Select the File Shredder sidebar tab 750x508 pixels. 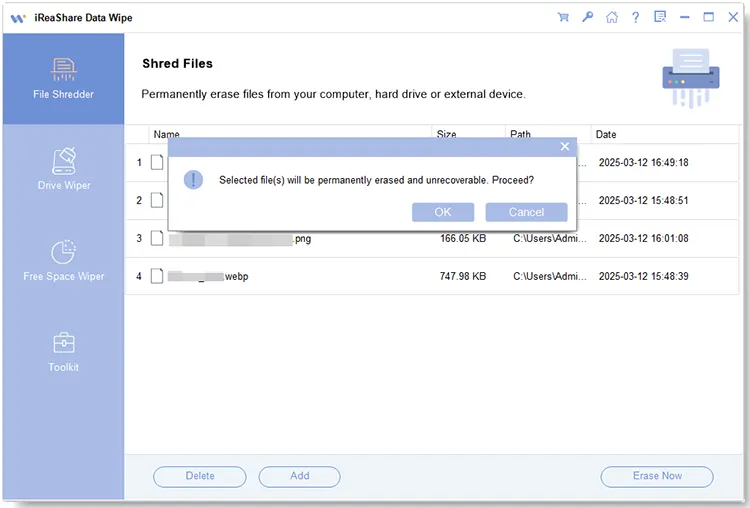tap(63, 78)
